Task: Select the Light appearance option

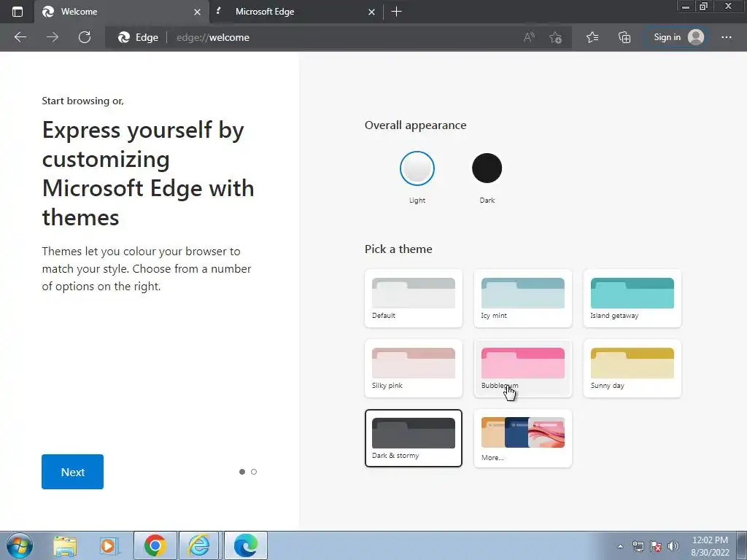Action: click(417, 168)
